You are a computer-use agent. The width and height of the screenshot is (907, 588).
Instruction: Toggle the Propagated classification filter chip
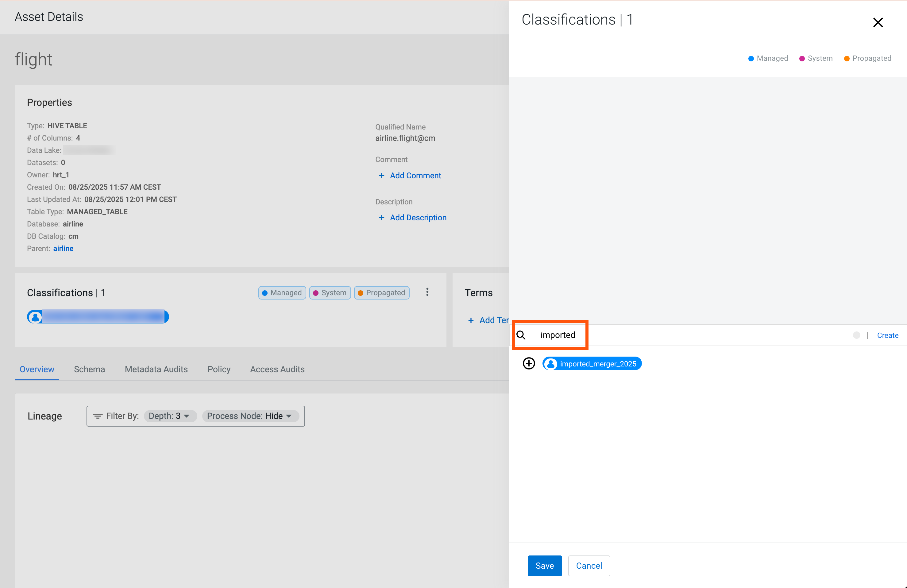[x=381, y=293]
